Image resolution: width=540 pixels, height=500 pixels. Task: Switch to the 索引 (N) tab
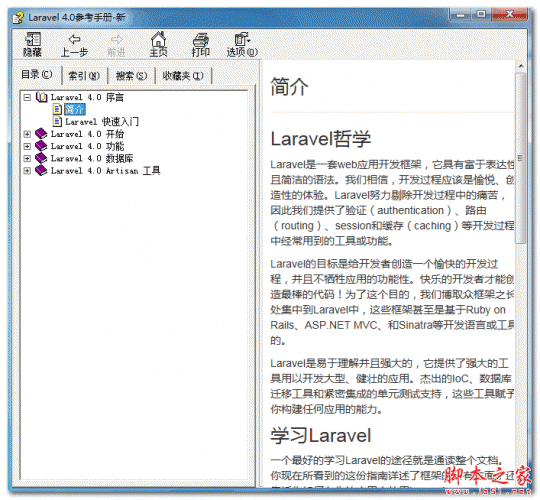click(84, 75)
